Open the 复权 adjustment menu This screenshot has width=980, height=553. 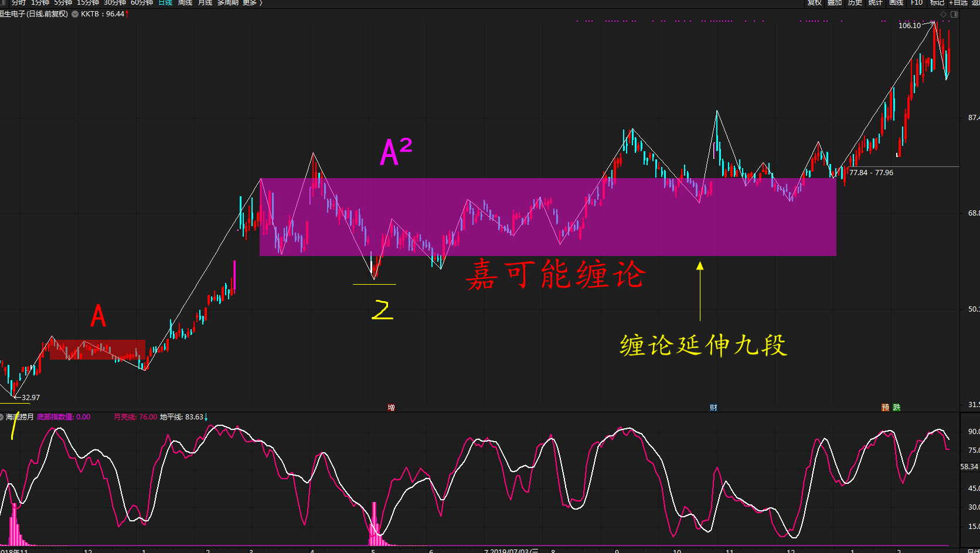click(815, 2)
